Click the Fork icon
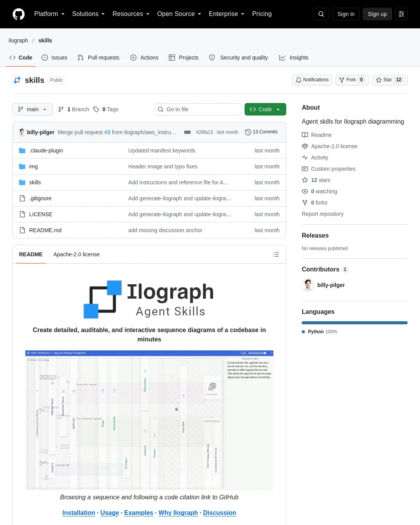This screenshot has width=420, height=525. [342, 80]
